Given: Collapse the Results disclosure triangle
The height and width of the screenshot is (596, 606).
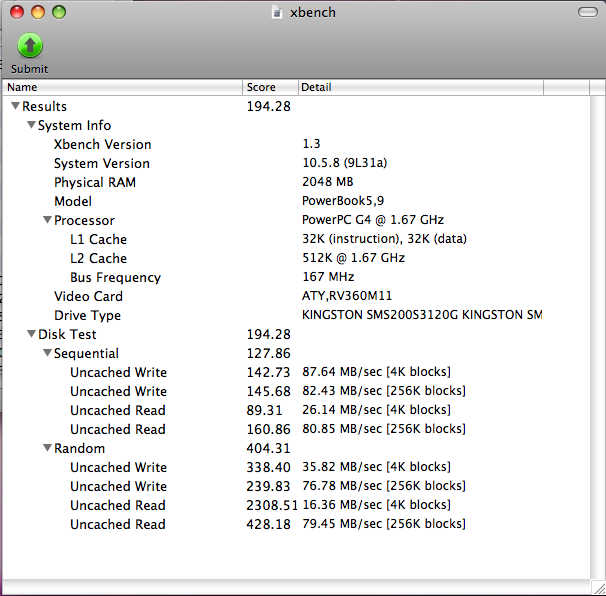Looking at the screenshot, I should point(15,106).
